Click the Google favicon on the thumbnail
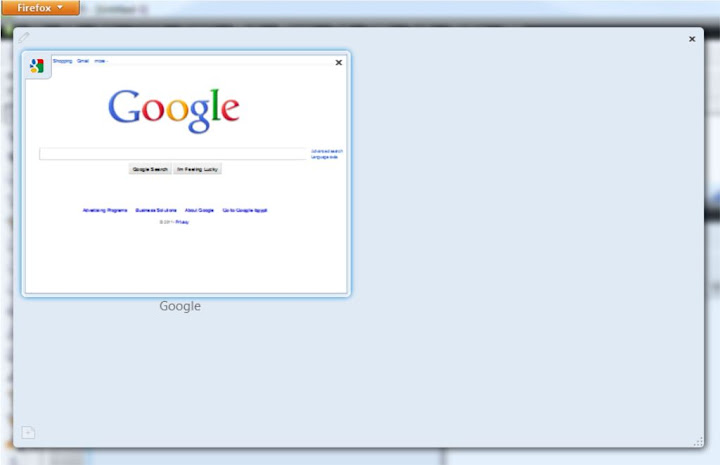720x465 pixels. (37, 66)
